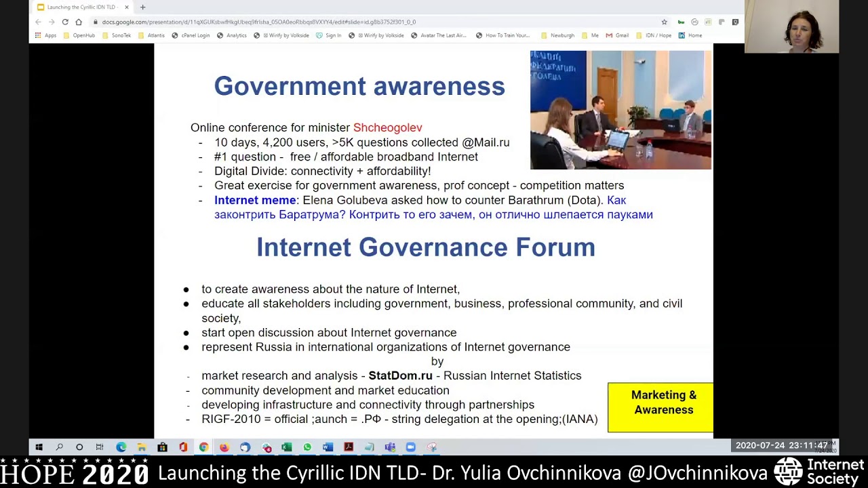Click the bold StatDom.ru text
Screen dimensions: 868x488
400,375
